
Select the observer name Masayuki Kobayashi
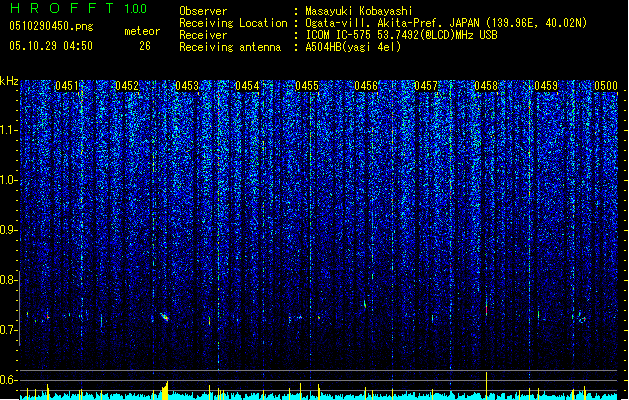359,11
